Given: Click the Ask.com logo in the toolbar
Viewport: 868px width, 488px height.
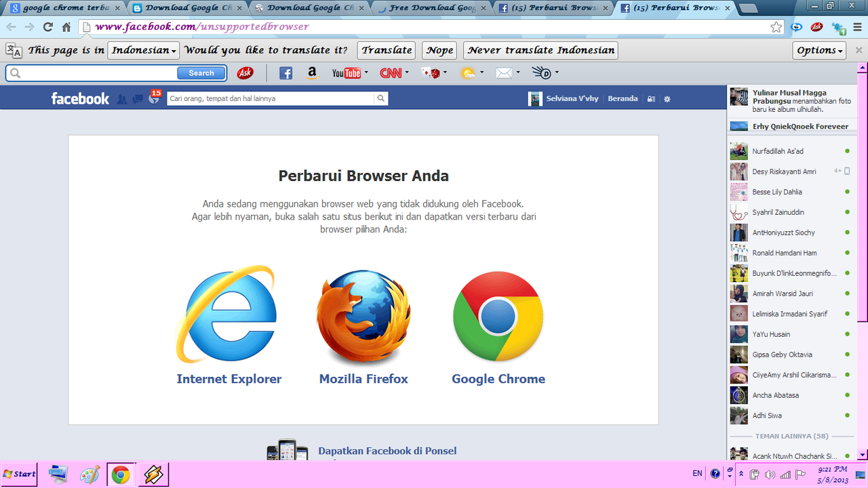Looking at the screenshot, I should 245,73.
